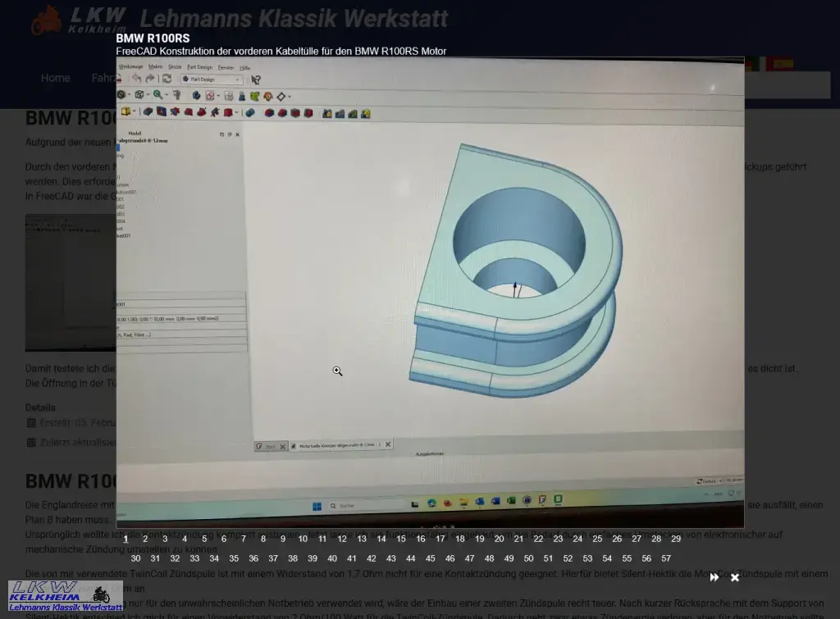Click the Lehmanns Klassik Werkstatt header title
Image resolution: width=840 pixels, height=619 pixels.
point(294,18)
